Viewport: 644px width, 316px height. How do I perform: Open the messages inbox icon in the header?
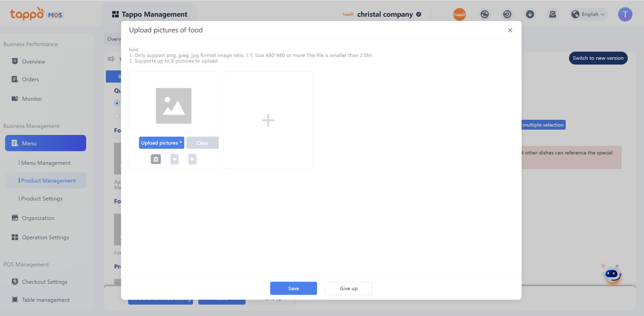[x=553, y=14]
